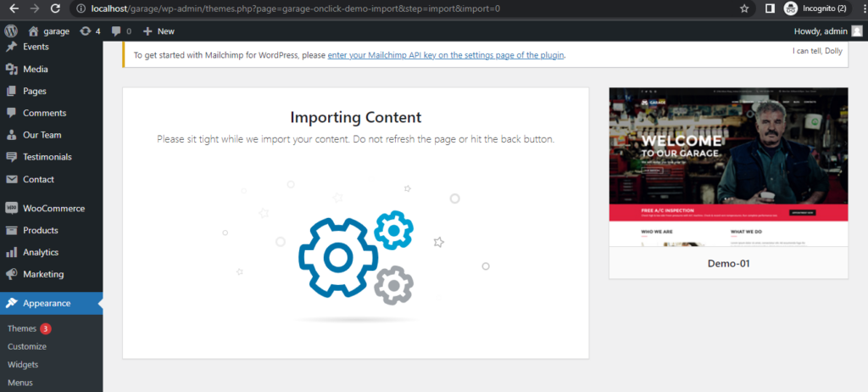The image size is (868, 392).
Task: Open the Customize submenu link
Action: (27, 346)
